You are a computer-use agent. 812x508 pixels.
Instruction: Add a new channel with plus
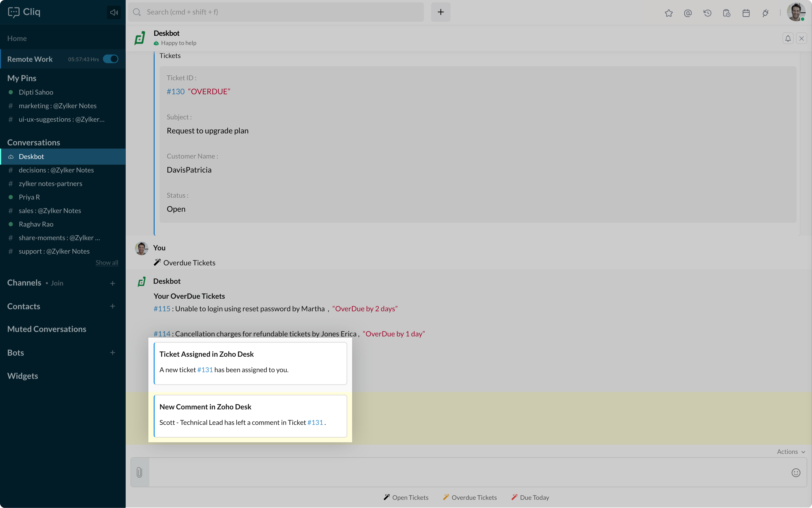pos(113,283)
